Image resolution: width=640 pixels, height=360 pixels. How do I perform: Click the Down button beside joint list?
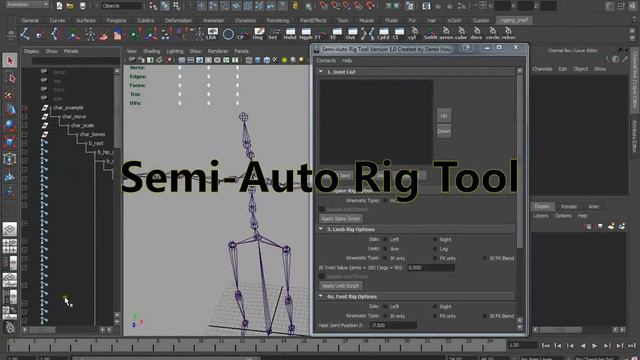pos(444,131)
